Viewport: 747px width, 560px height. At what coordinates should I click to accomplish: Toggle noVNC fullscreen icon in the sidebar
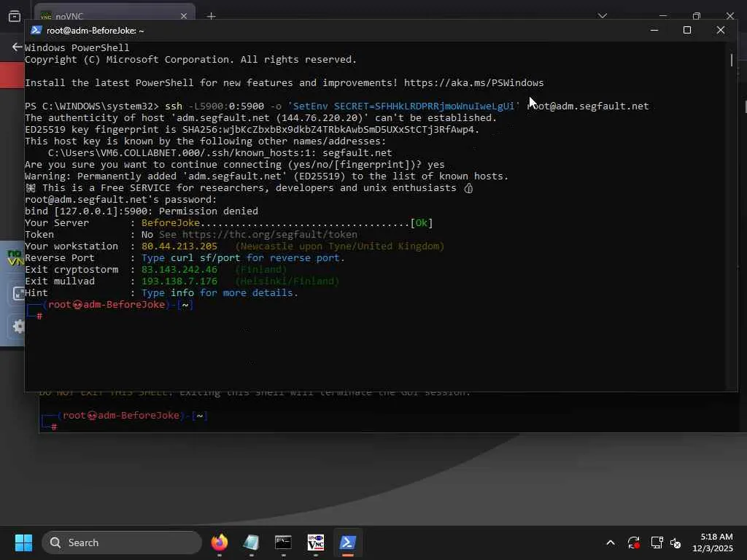pyautogui.click(x=18, y=293)
